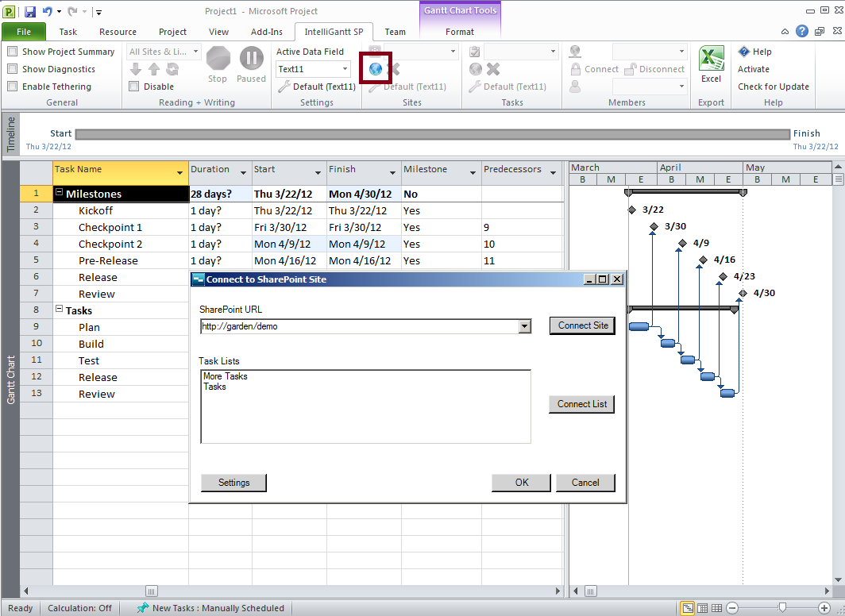Screen dimensions: 845x616
Task: Open Task Name column filter arrow
Action: coord(180,173)
